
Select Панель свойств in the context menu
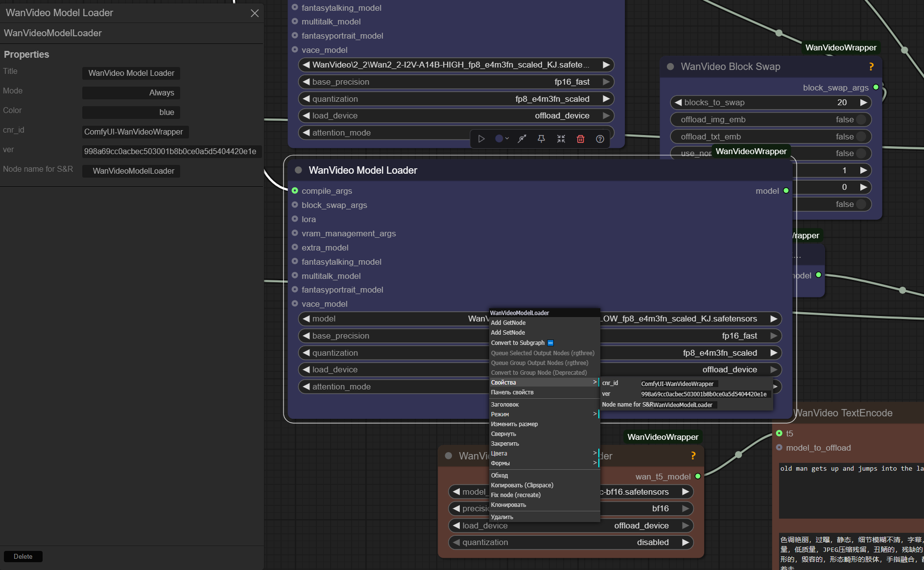click(x=545, y=392)
